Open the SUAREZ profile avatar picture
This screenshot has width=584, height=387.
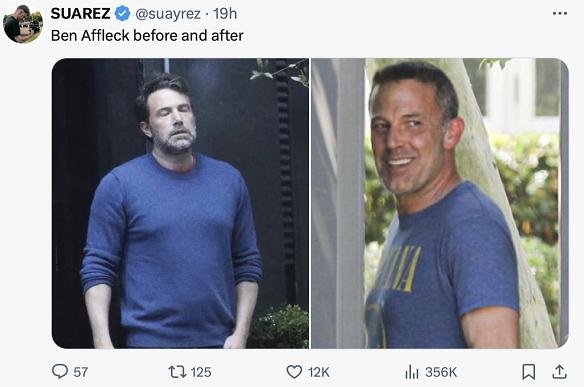(23, 24)
